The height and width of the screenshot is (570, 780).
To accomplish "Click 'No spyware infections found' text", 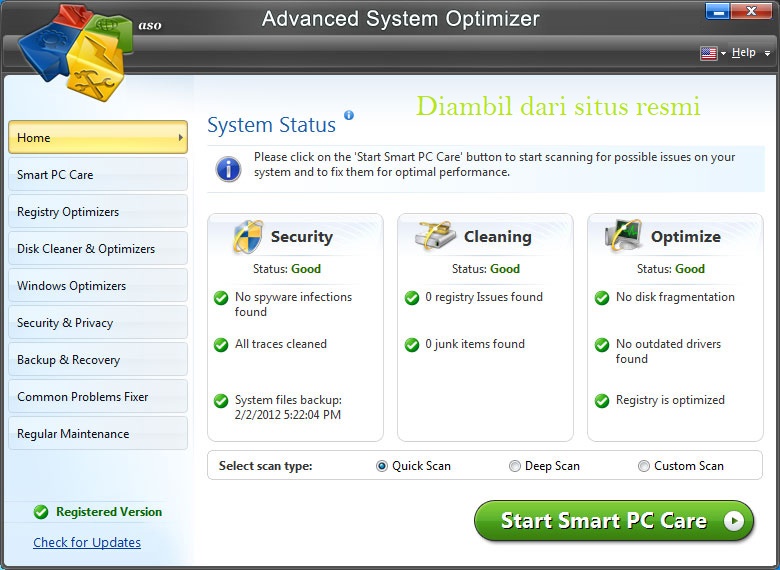I will click(293, 304).
